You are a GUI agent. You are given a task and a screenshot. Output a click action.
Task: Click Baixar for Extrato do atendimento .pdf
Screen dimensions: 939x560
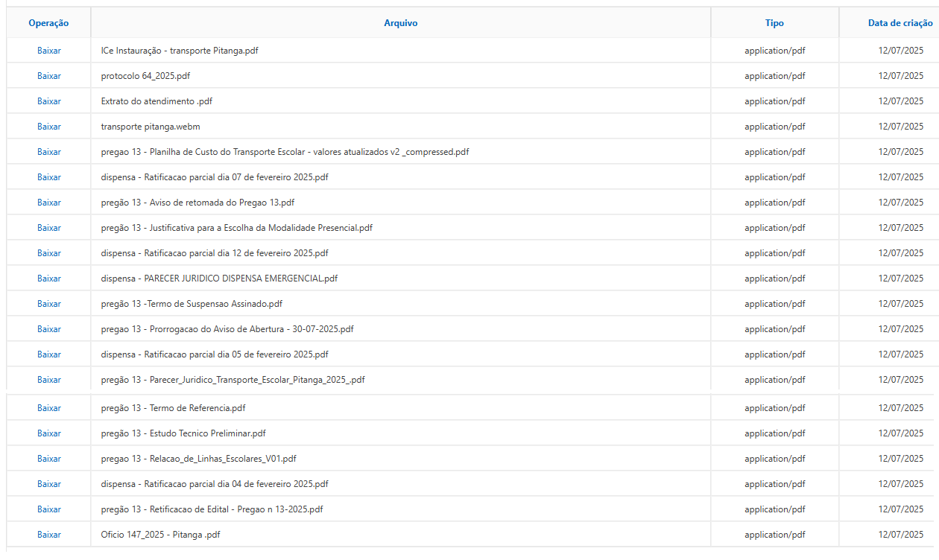pyautogui.click(x=49, y=101)
